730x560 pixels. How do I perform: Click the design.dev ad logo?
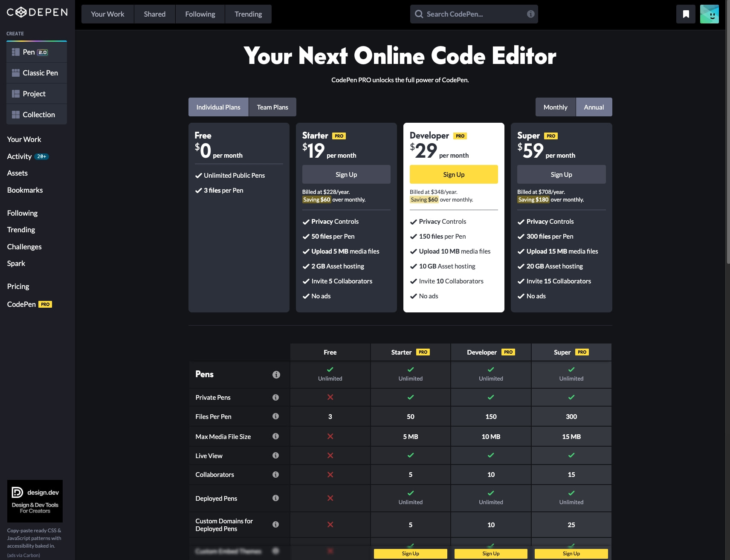click(x=35, y=501)
